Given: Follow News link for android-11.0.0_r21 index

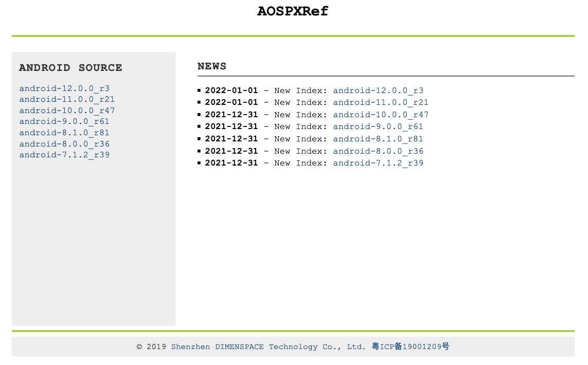Looking at the screenshot, I should click(381, 102).
